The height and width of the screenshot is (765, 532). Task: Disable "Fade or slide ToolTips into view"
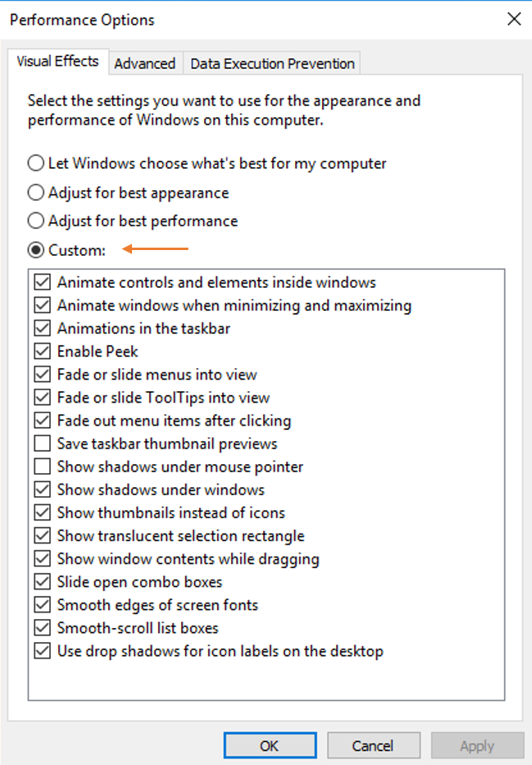tap(43, 397)
